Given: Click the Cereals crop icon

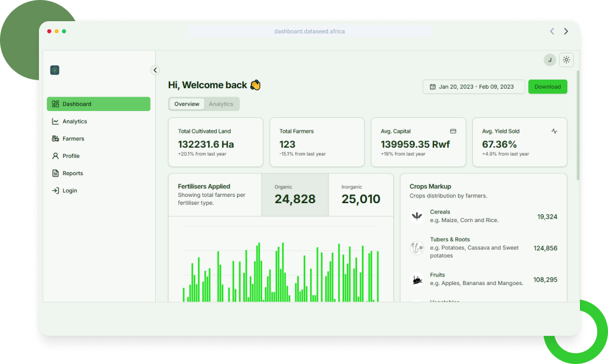Looking at the screenshot, I should [417, 216].
